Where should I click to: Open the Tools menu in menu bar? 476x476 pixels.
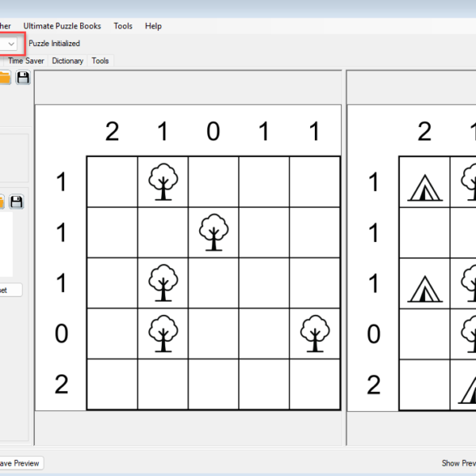click(x=123, y=26)
